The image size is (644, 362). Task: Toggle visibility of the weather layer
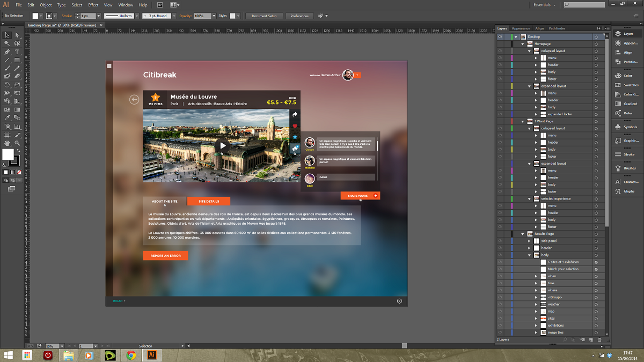500,304
